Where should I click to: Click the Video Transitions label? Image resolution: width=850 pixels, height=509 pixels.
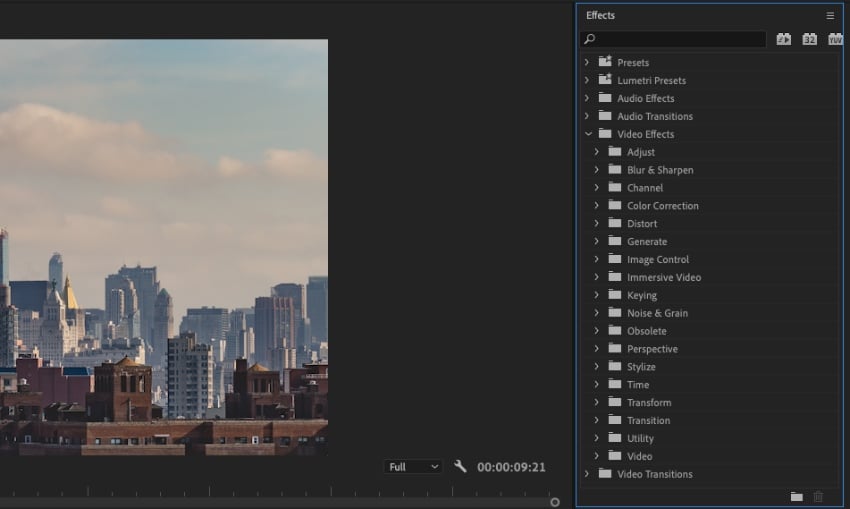[655, 474]
